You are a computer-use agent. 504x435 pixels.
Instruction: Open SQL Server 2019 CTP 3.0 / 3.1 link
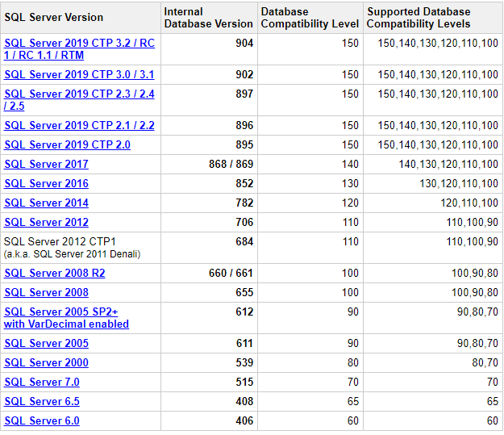coord(79,74)
